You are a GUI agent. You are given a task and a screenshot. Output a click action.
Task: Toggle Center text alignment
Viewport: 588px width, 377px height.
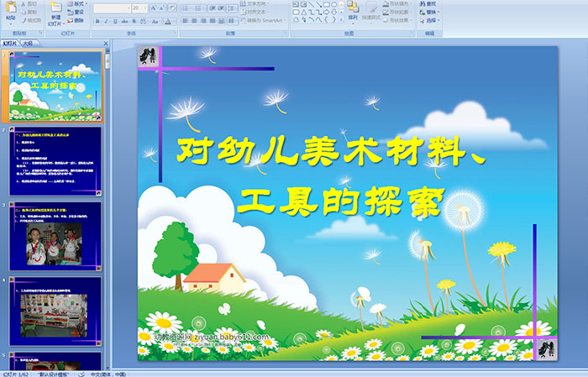coord(194,21)
